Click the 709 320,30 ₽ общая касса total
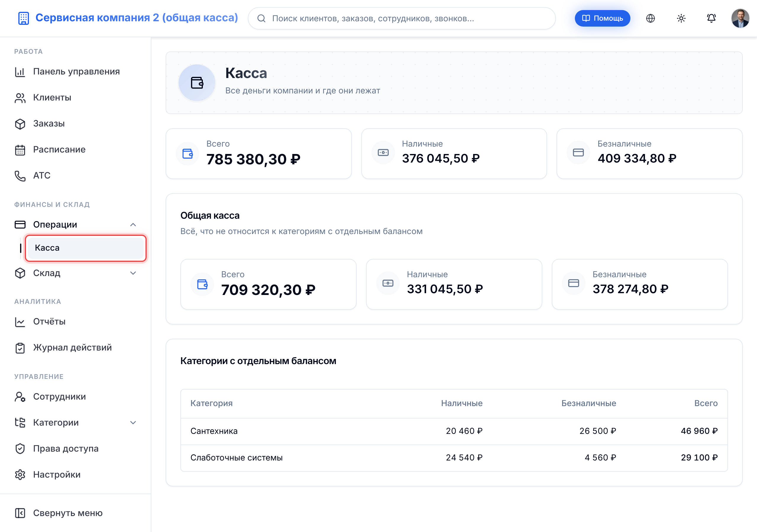This screenshot has height=532, width=757. point(268,290)
